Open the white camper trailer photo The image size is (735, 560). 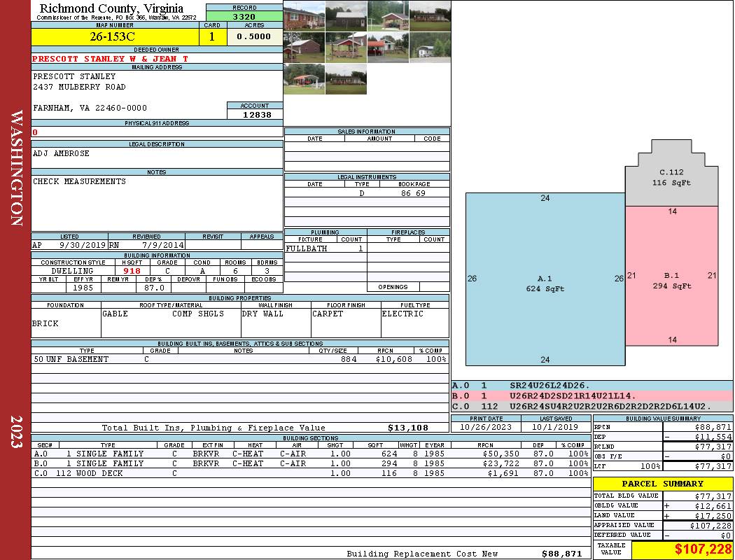tap(430, 48)
